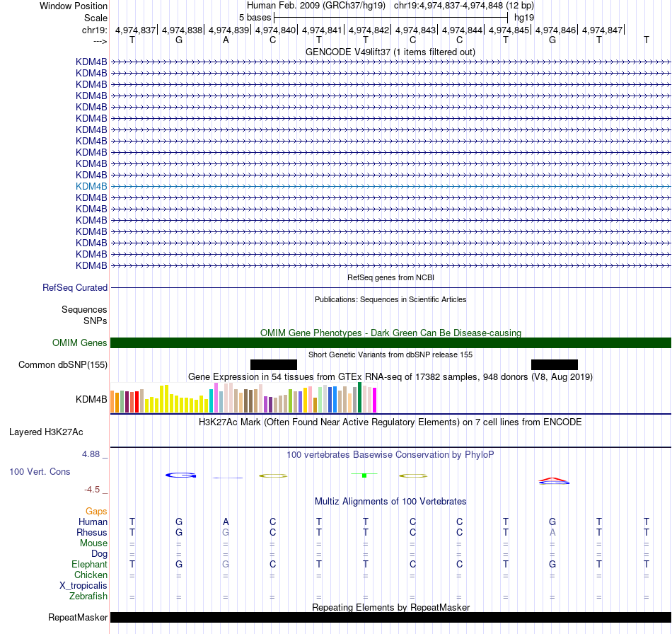
Task: Click the OMIM Genes track label
Action: tap(80, 343)
